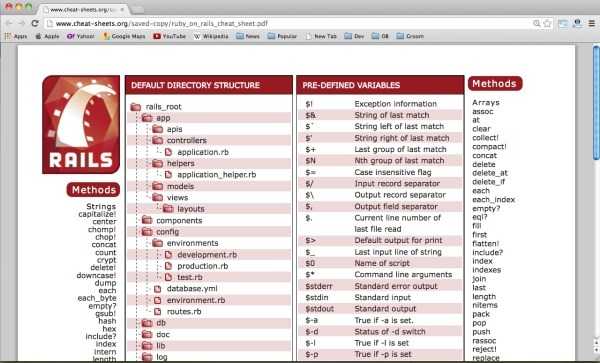
Task: Expand the News bookmarks folder
Action: 248,36
